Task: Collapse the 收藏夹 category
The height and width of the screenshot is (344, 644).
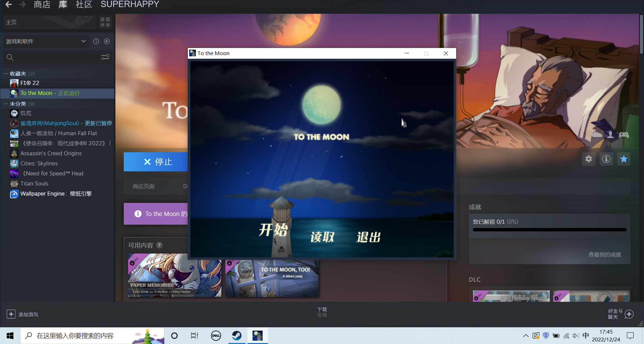Action: (x=6, y=74)
